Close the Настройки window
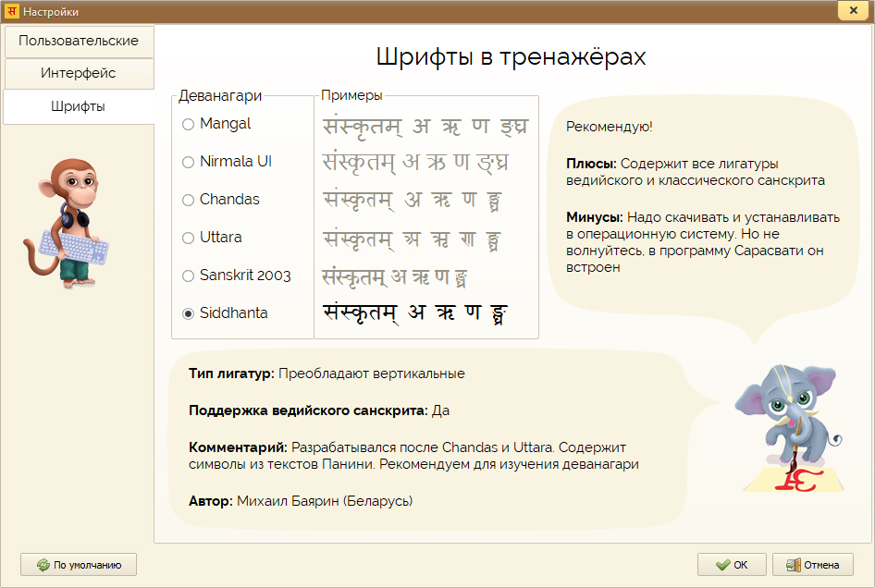This screenshot has width=875, height=588. tap(852, 10)
